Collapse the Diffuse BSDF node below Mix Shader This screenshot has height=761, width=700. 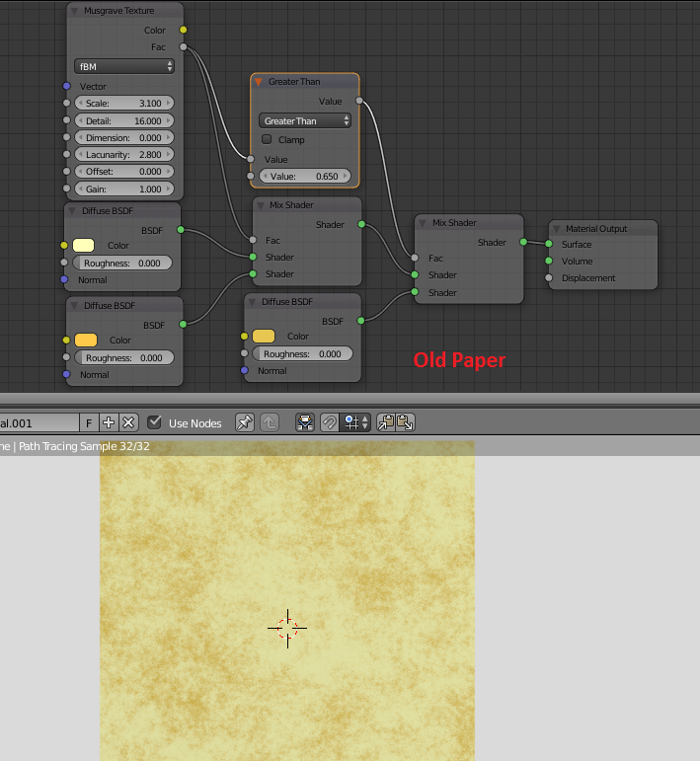pos(252,302)
